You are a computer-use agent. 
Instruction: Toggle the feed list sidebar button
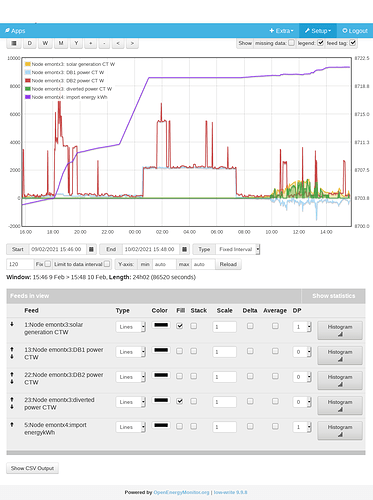[x=14, y=43]
